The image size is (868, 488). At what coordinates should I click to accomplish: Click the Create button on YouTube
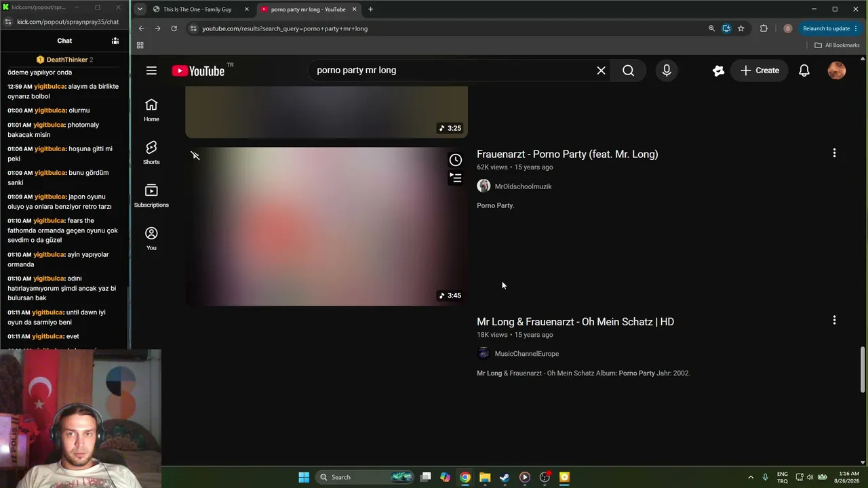tap(759, 70)
